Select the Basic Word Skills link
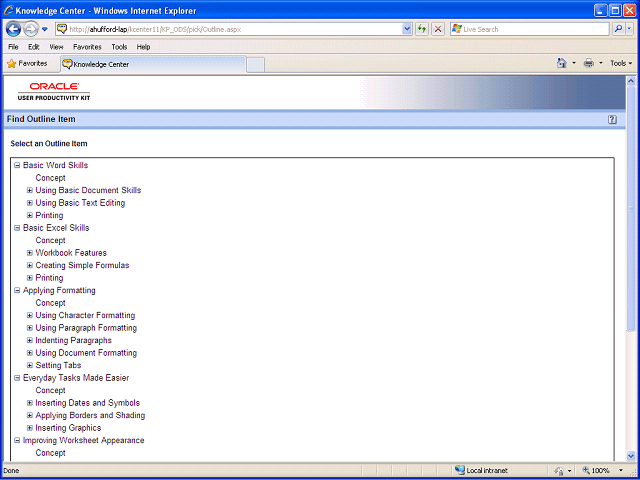This screenshot has height=480, width=640. (x=56, y=165)
